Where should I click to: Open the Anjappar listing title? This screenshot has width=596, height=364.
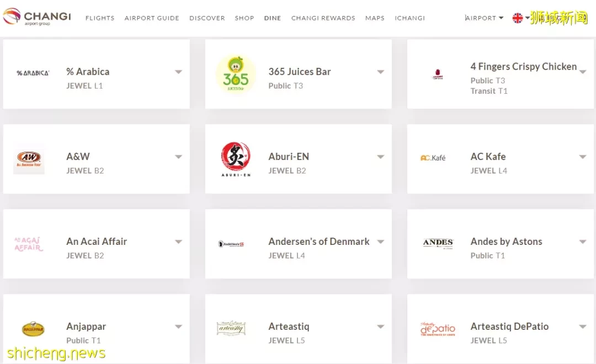point(86,326)
